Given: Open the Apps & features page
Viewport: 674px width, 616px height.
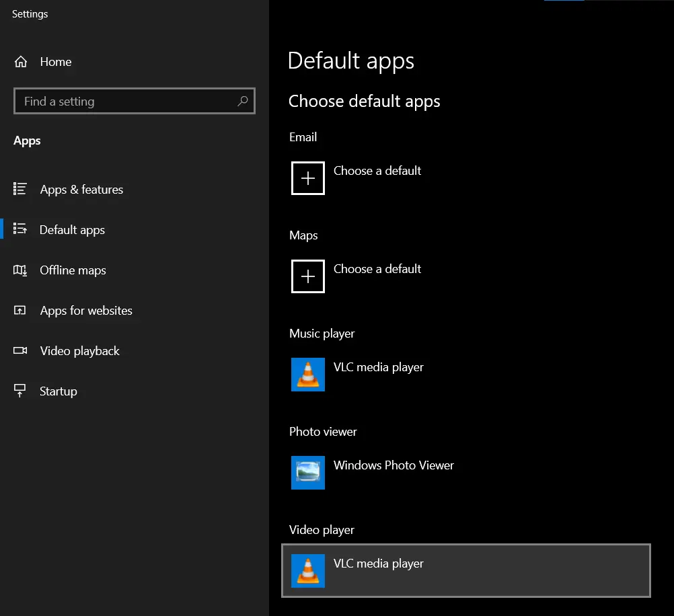Looking at the screenshot, I should [x=81, y=190].
